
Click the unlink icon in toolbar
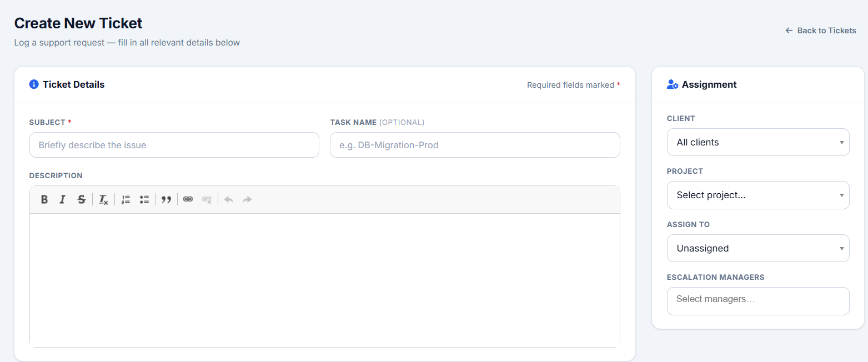pyautogui.click(x=207, y=199)
